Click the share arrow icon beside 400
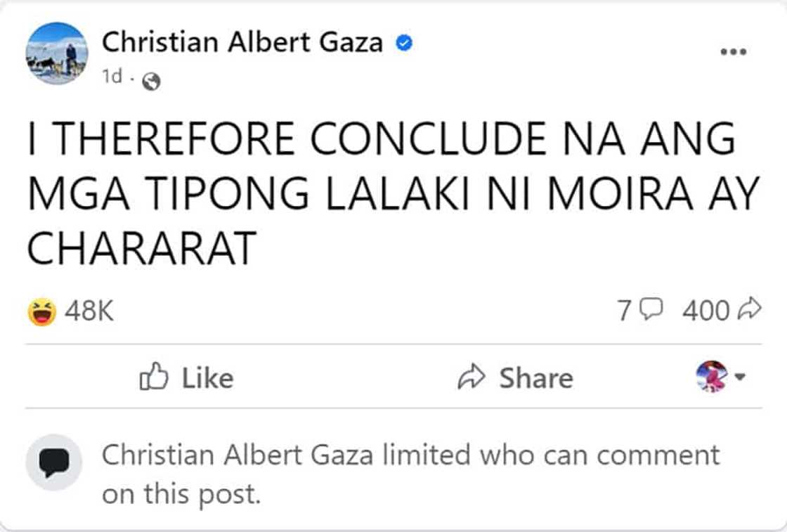787x532 pixels. pyautogui.click(x=750, y=309)
